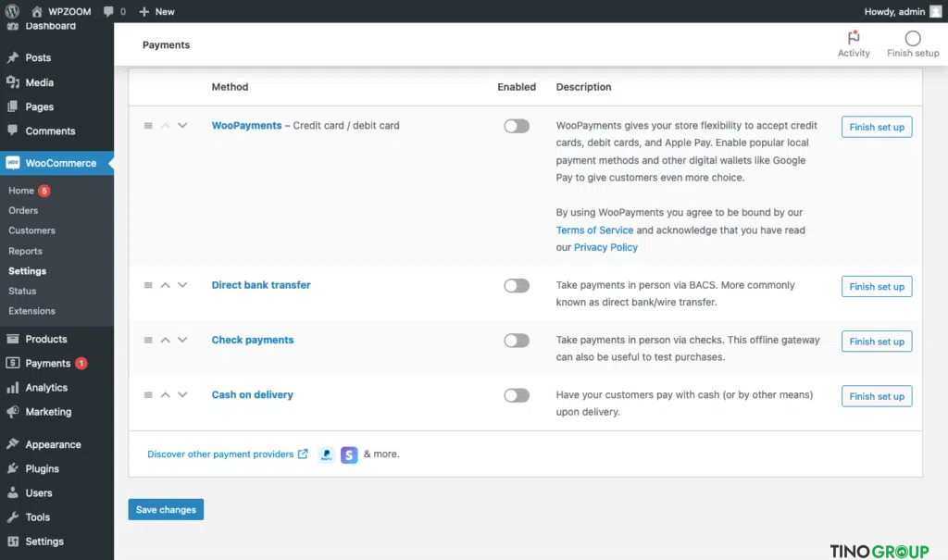The height and width of the screenshot is (560, 948).
Task: Click the Settings icon at sidebar bottom
Action: (x=13, y=541)
